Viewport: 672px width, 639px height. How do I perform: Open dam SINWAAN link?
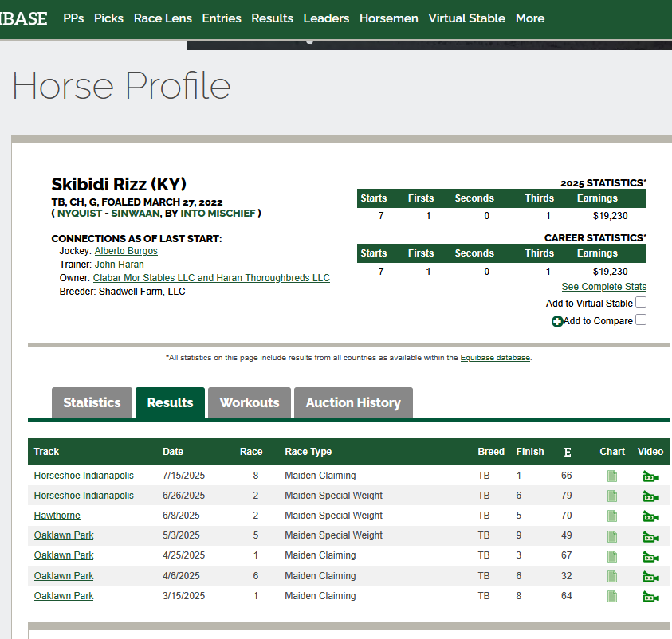tap(136, 214)
